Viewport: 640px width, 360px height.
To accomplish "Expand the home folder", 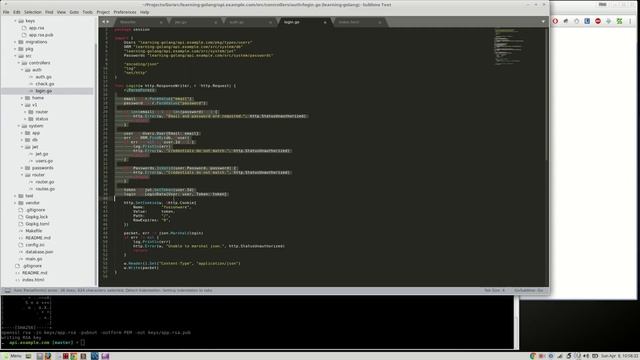I will click(x=22, y=98).
